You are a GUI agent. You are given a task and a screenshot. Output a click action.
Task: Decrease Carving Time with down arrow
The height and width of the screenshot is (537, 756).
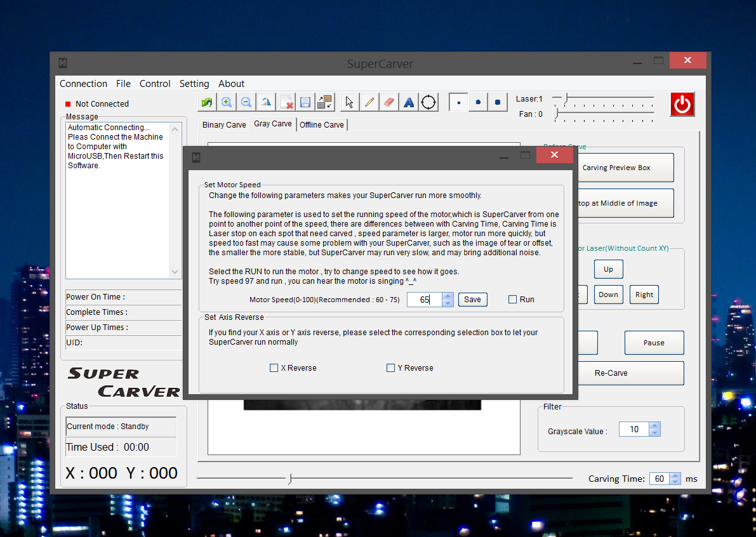[675, 482]
